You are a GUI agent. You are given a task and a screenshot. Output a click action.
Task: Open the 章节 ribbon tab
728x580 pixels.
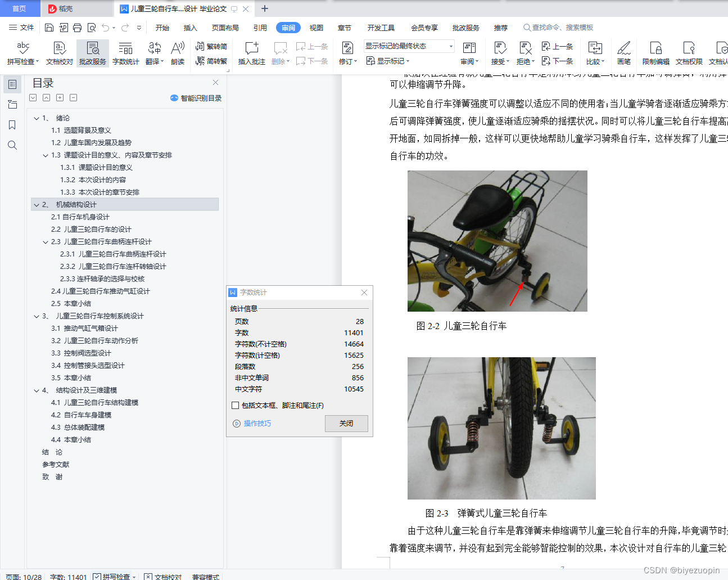click(x=345, y=27)
